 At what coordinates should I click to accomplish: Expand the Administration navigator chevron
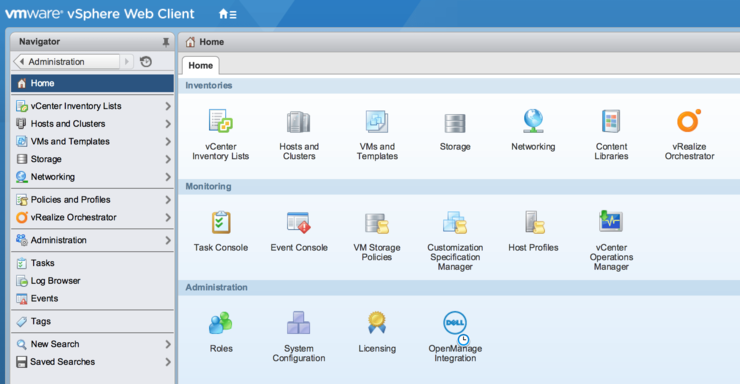click(x=168, y=240)
